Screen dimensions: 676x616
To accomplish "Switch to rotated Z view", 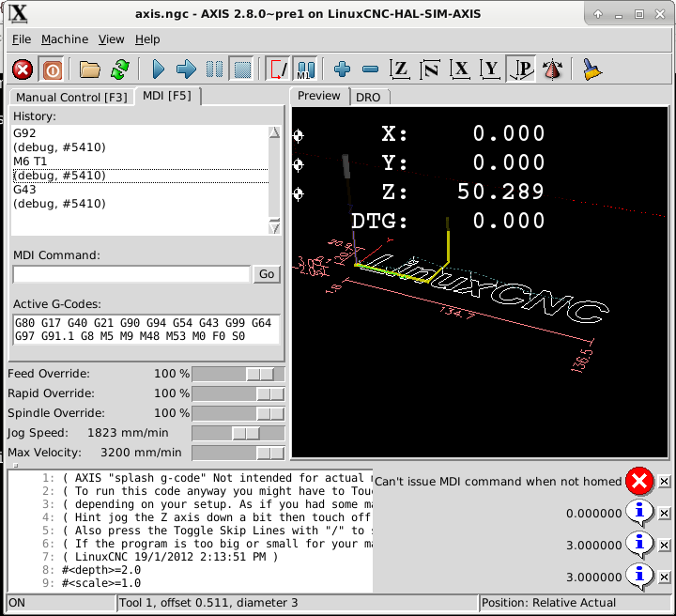I will [430, 69].
